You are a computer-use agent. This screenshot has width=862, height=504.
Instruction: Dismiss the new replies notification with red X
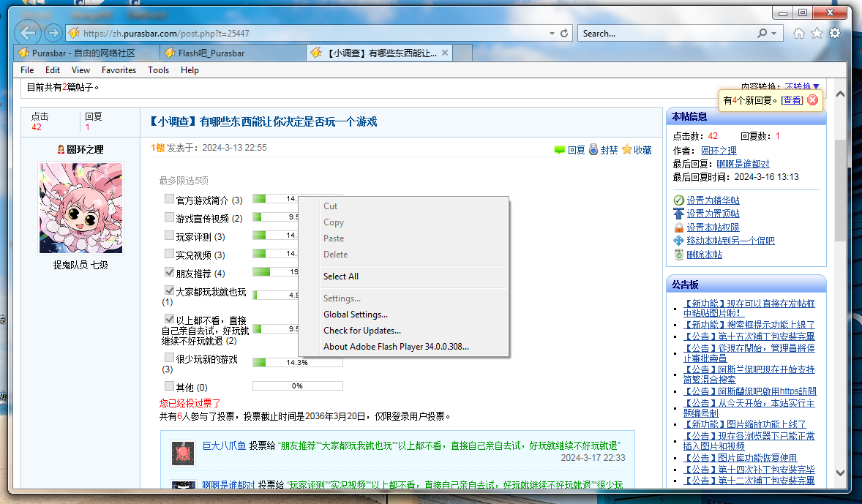click(x=812, y=100)
